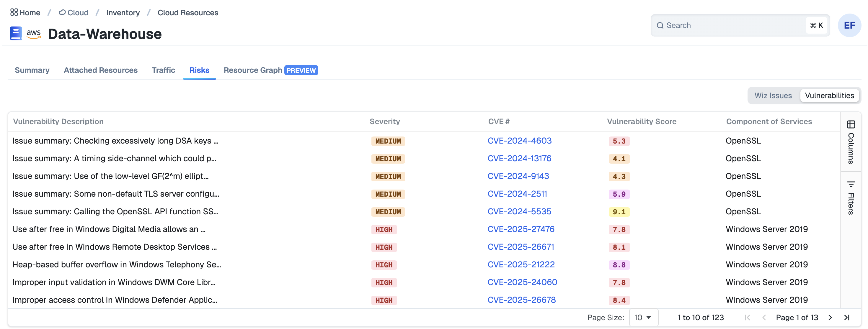Viewport: 868px width, 329px height.
Task: Sort by Vulnerability Score column header
Action: [642, 121]
